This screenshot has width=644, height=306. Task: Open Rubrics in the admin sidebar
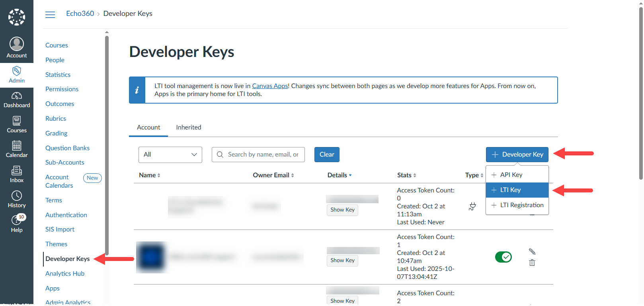[56, 119]
